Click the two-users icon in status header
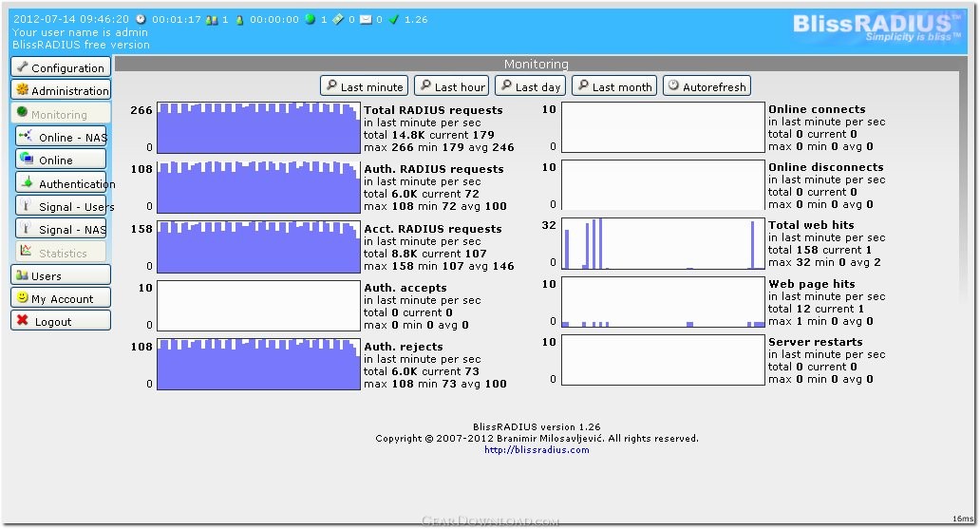Image resolution: width=980 pixels, height=529 pixels. 212,19
